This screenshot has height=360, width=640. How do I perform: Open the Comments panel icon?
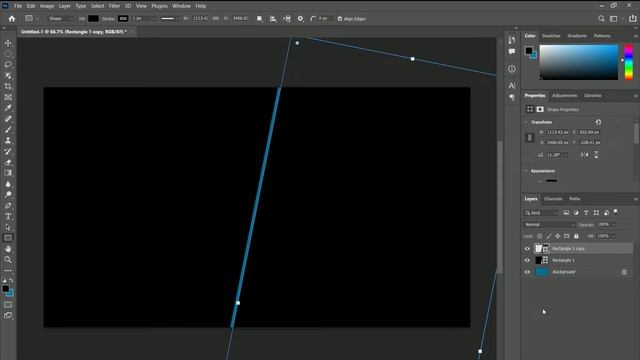pyautogui.click(x=512, y=51)
